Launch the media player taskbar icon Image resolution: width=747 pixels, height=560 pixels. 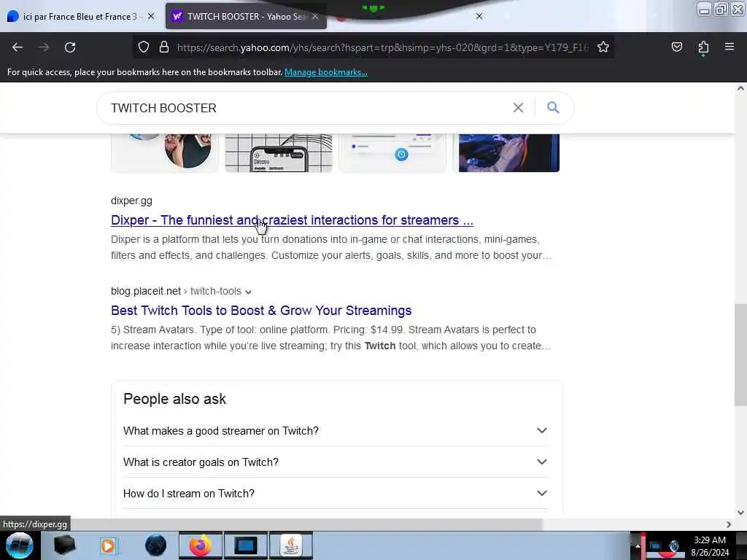click(x=109, y=545)
